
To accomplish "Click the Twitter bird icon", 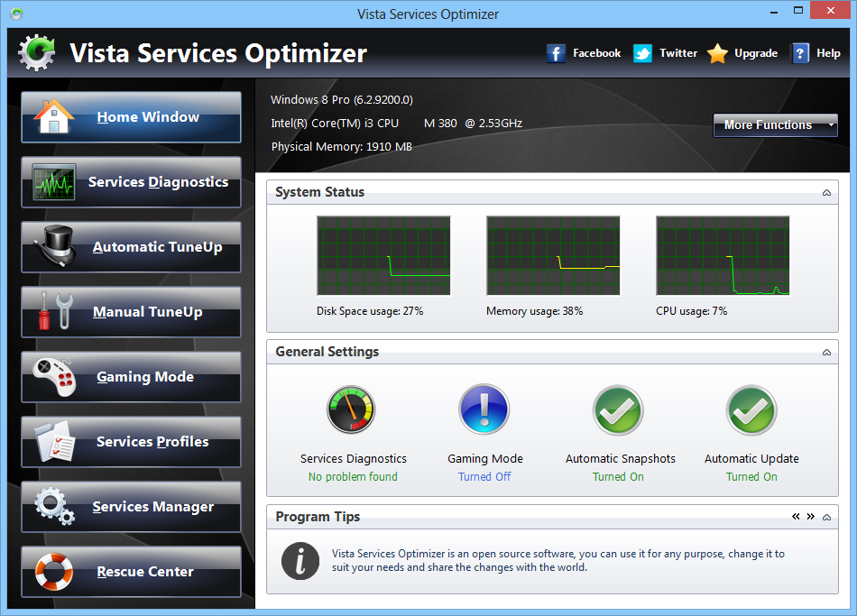I will [642, 53].
